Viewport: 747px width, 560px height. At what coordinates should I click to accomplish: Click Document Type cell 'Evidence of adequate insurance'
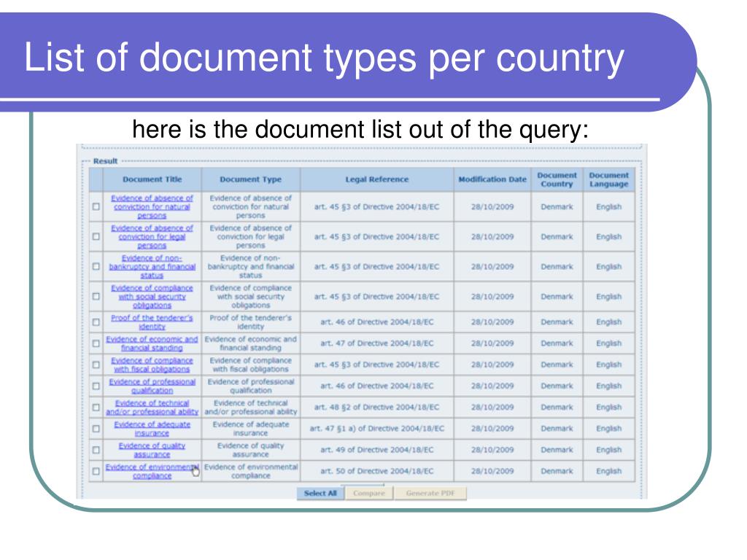[251, 429]
